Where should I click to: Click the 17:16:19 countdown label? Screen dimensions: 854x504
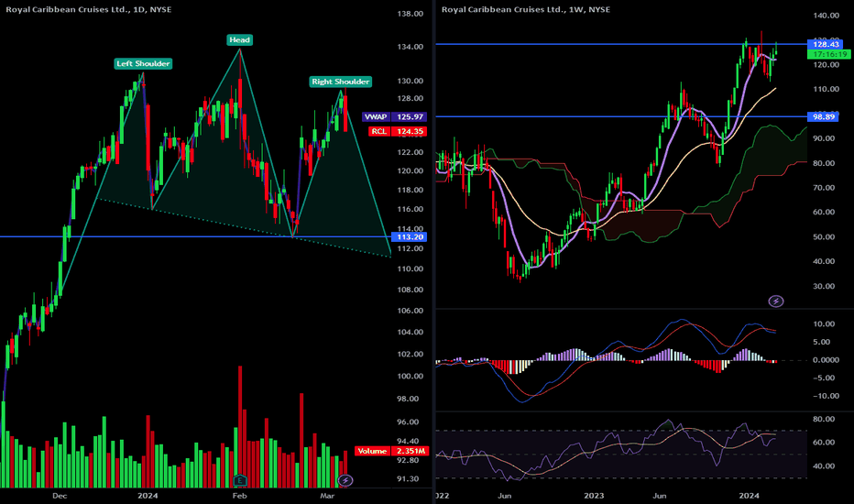click(829, 54)
